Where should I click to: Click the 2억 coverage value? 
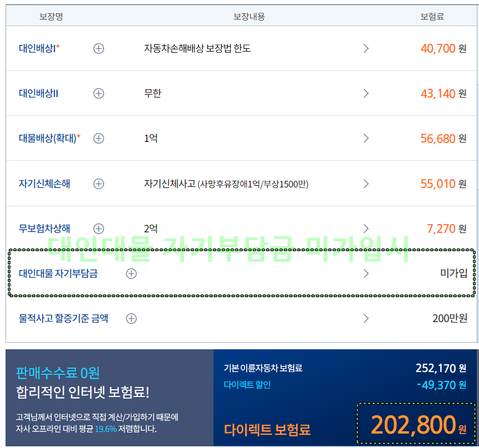tap(151, 228)
